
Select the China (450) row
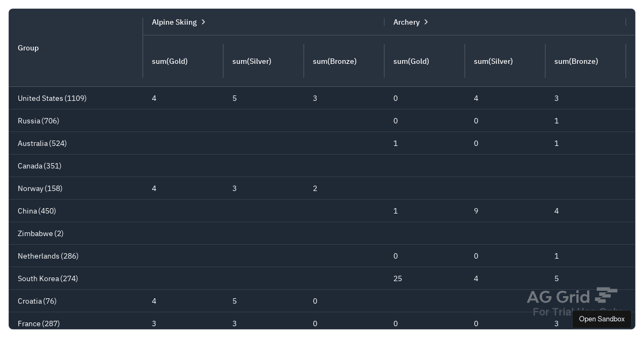322,211
